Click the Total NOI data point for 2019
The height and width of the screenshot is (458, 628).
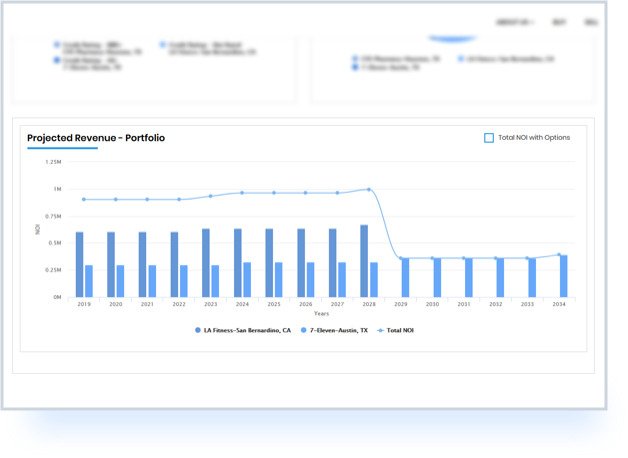click(x=84, y=199)
